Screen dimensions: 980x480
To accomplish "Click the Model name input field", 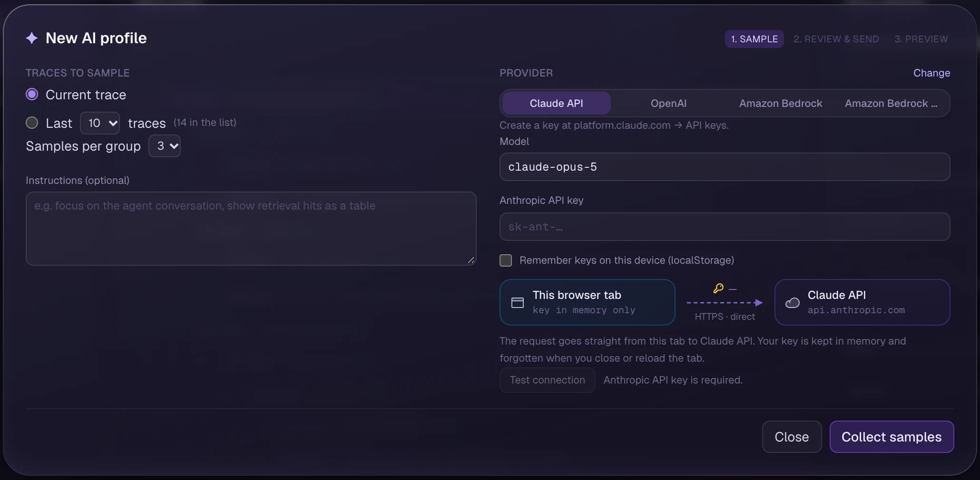I will (725, 167).
